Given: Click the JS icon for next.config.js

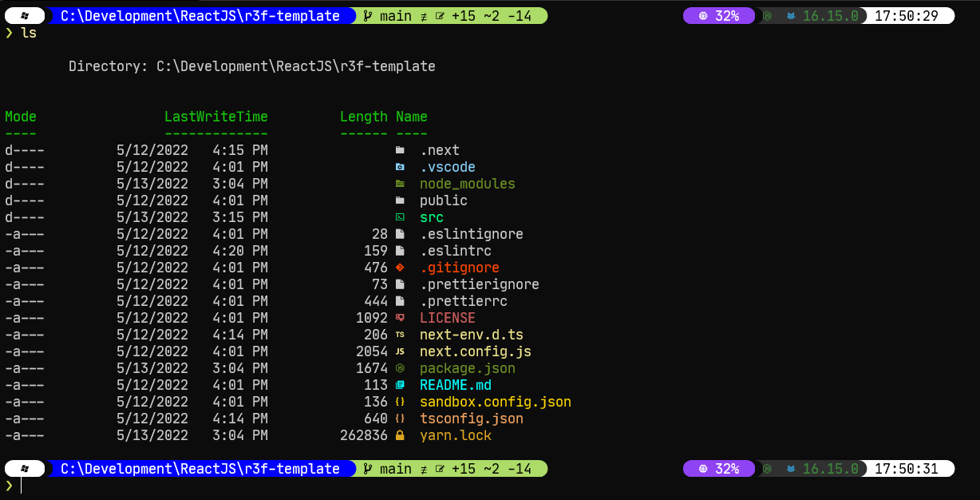Looking at the screenshot, I should click(x=400, y=351).
